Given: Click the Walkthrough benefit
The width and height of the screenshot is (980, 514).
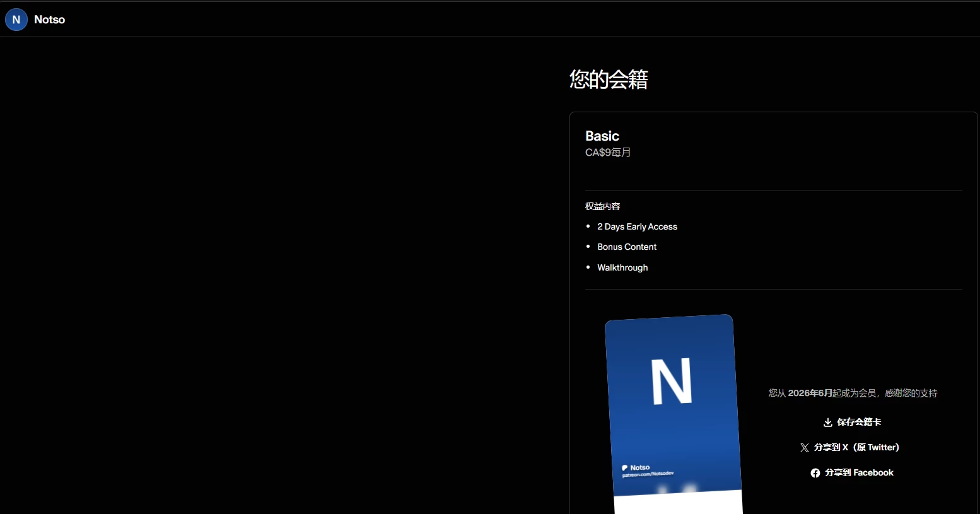Looking at the screenshot, I should point(622,267).
